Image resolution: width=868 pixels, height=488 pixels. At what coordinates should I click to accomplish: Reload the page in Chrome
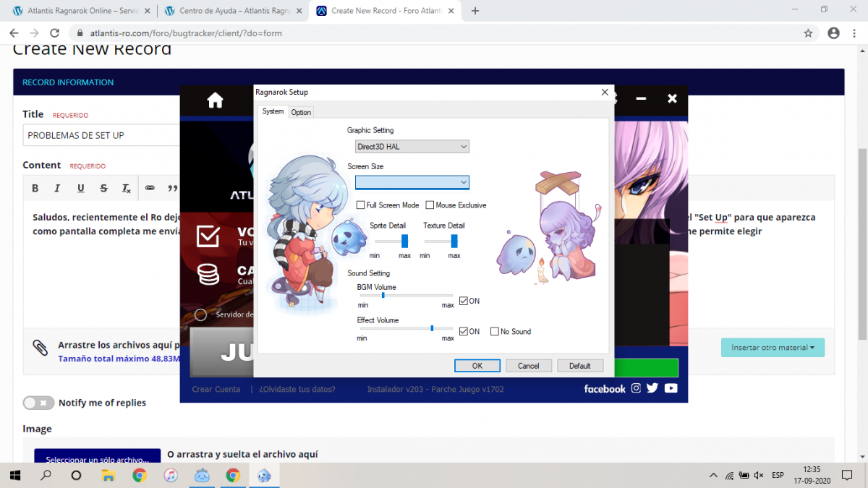pyautogui.click(x=54, y=33)
